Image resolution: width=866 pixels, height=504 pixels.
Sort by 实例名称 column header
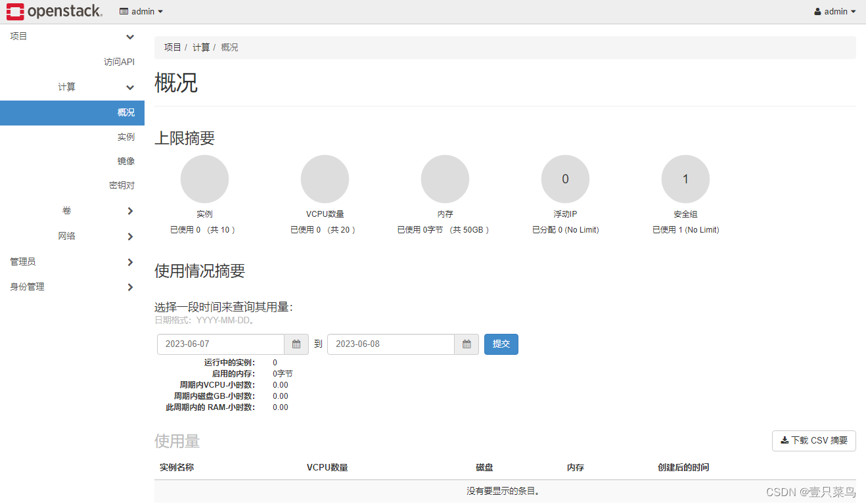(177, 468)
